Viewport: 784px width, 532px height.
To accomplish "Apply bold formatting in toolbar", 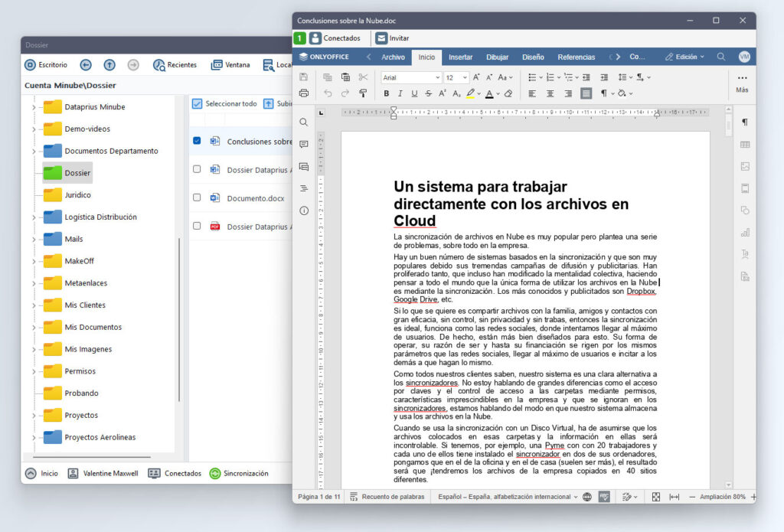I will coord(387,93).
